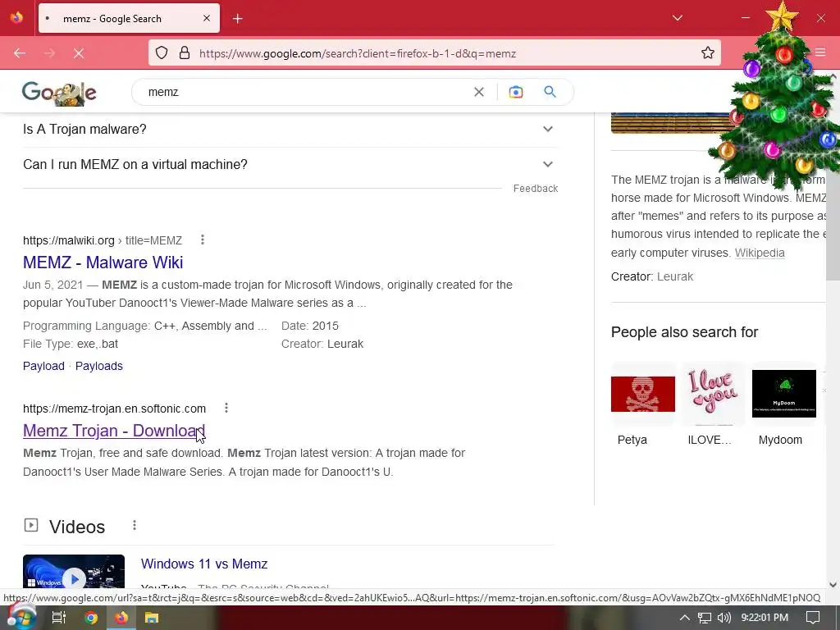Click the forward navigation arrow
840x630 pixels.
(49, 53)
